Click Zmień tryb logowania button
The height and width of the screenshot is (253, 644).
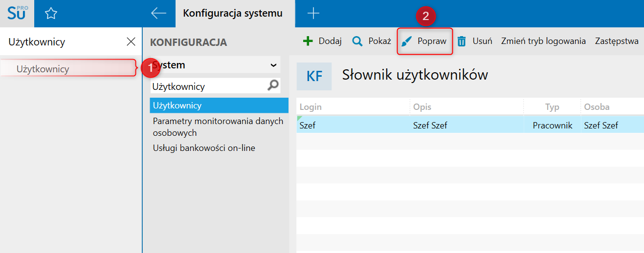543,41
